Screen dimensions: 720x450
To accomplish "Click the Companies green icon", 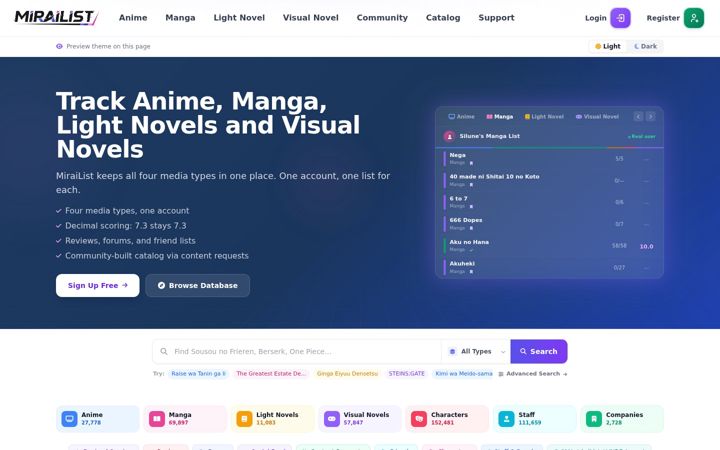I will pos(594,419).
